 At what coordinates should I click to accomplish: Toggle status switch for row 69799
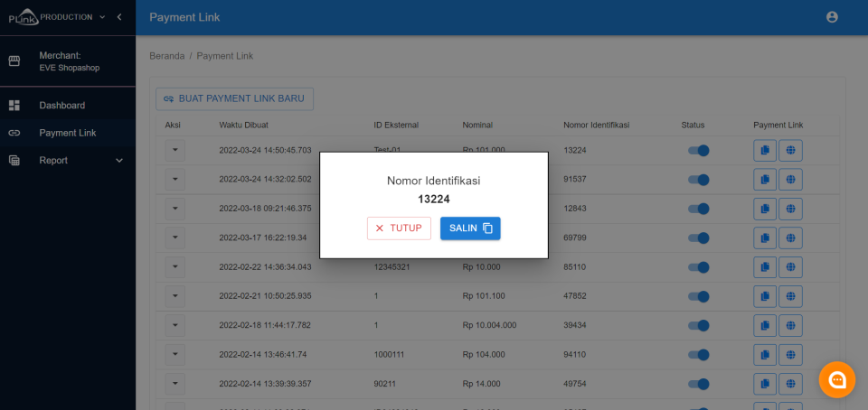[699, 238]
